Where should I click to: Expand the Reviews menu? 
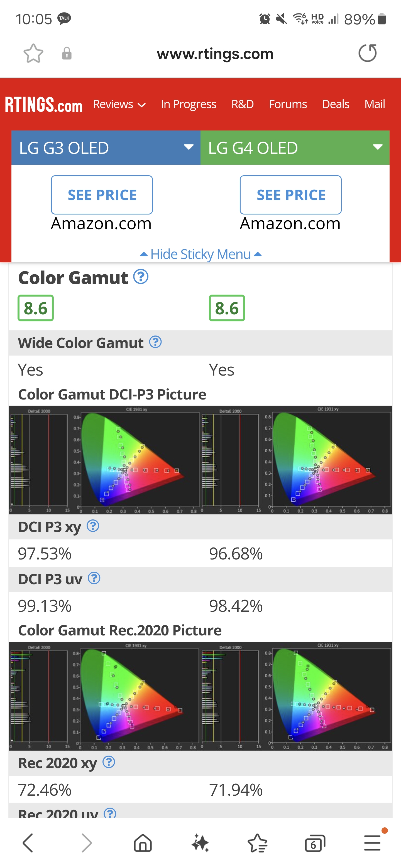(119, 104)
